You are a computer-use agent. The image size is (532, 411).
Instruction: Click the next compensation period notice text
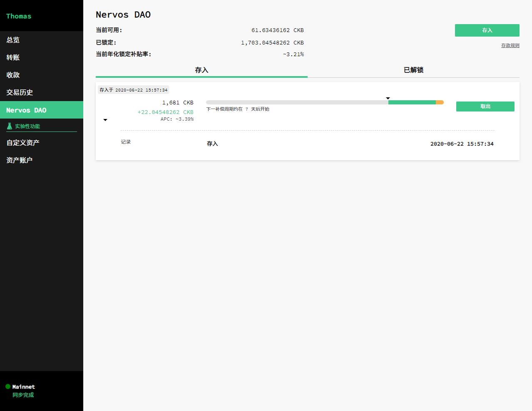(x=238, y=109)
